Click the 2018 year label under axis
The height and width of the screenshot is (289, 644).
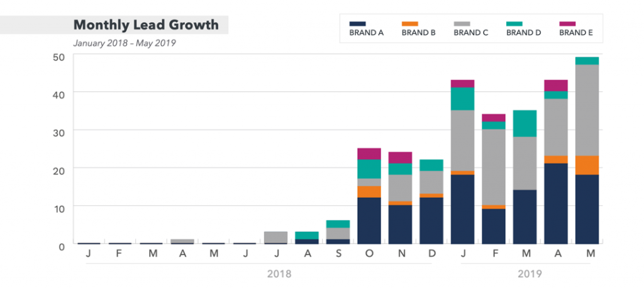[279, 275]
